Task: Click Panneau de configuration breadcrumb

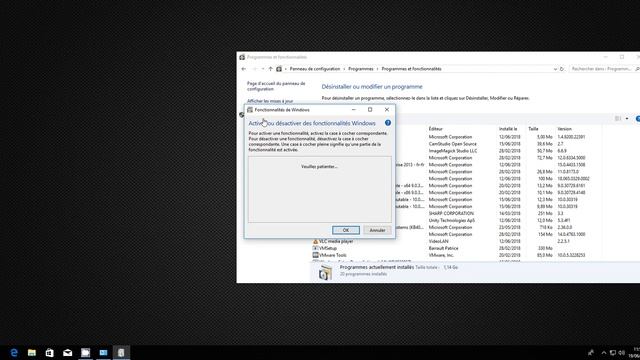Action: 315,69
